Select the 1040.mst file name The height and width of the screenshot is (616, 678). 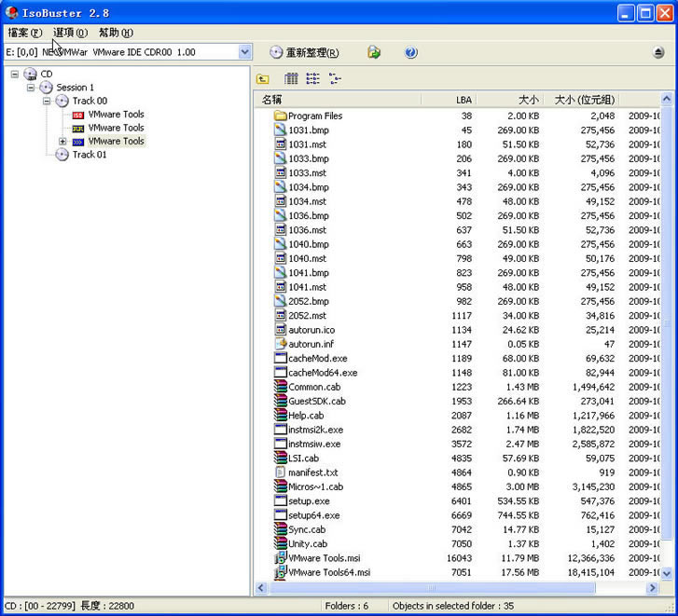[x=308, y=258]
